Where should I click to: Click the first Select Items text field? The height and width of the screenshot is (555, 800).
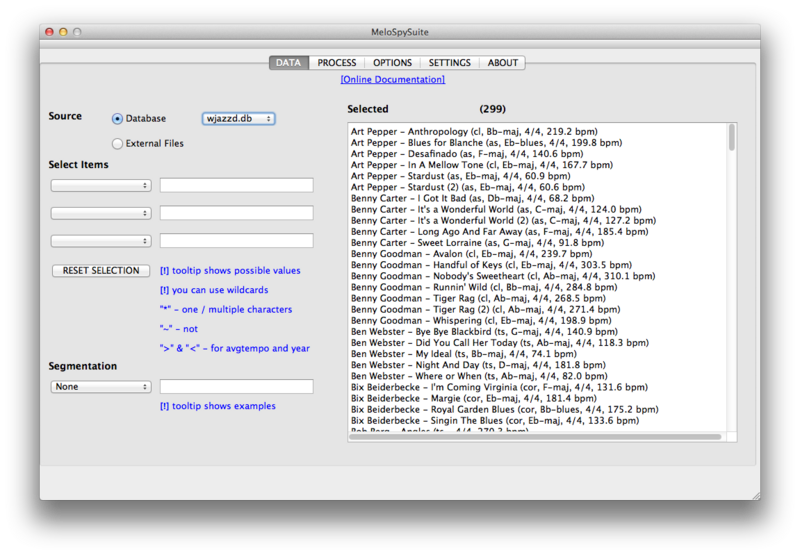coord(236,186)
